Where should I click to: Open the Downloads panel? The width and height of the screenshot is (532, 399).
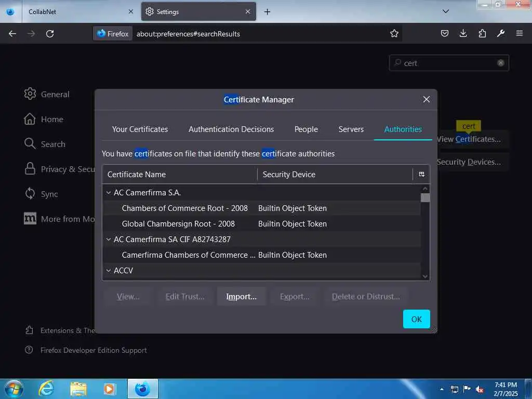point(463,33)
